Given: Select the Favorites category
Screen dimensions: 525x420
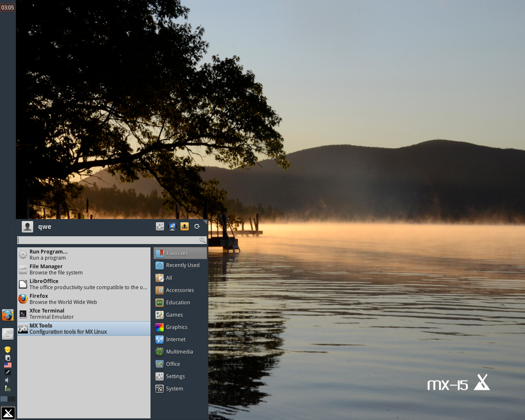Looking at the screenshot, I should tap(180, 253).
